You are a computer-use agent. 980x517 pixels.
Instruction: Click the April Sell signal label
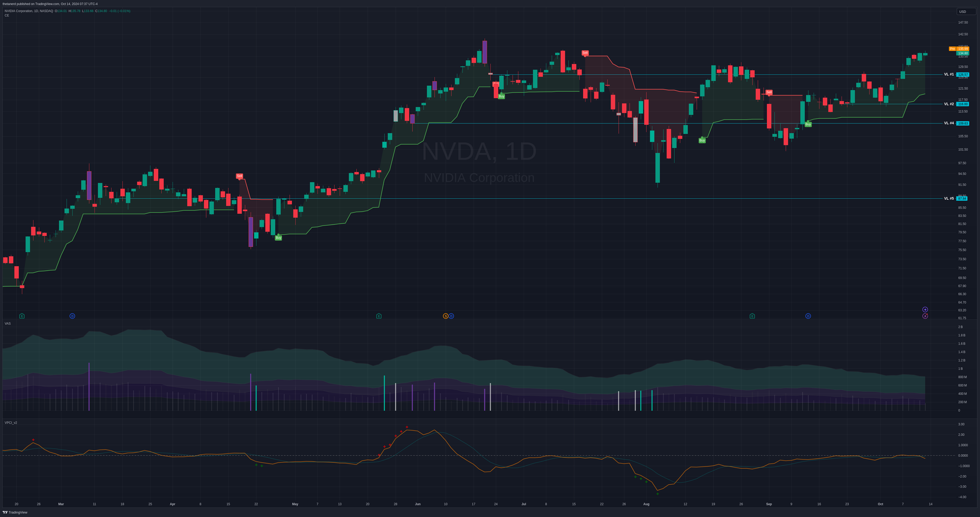[x=239, y=176]
